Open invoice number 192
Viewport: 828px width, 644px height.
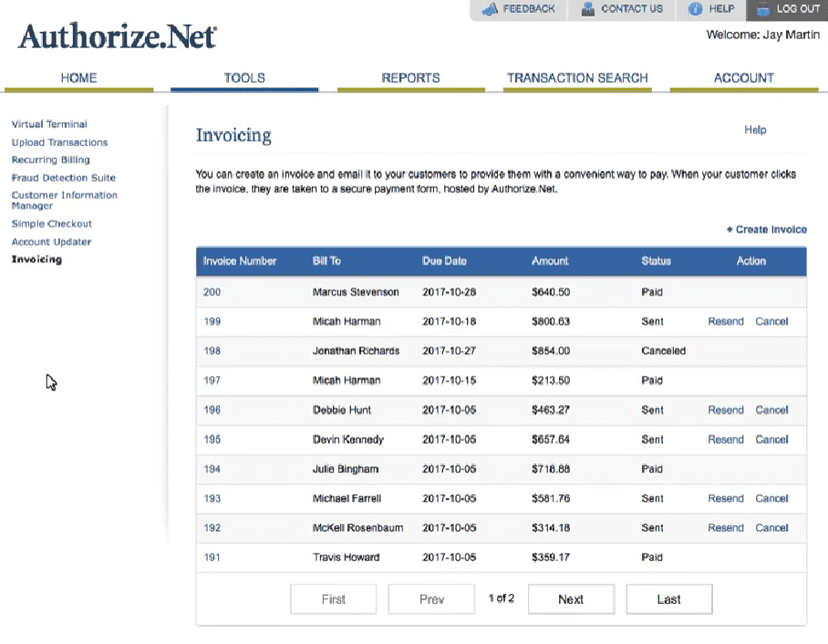(212, 528)
